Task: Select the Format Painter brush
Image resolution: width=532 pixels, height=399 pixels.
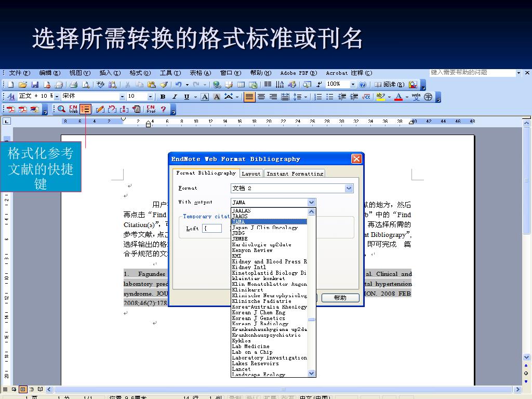Action: point(164,85)
